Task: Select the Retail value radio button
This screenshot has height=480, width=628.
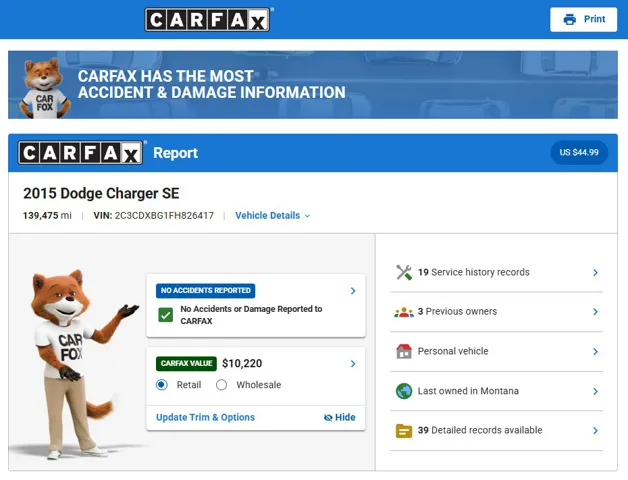Action: [x=162, y=385]
